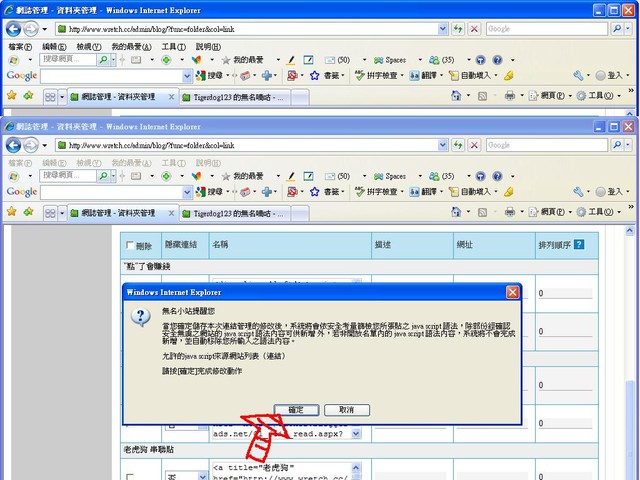The width and height of the screenshot is (640, 480).
Task: Click Google search box at top-right of front window
Action: click(547, 145)
